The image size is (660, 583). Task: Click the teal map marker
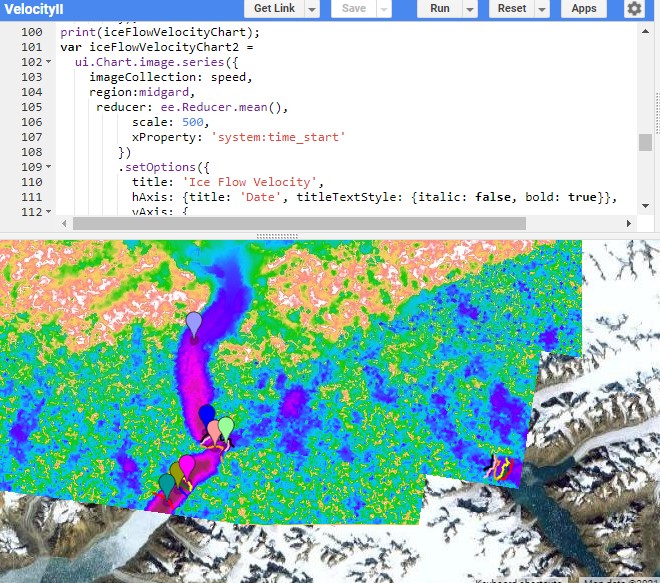[167, 483]
